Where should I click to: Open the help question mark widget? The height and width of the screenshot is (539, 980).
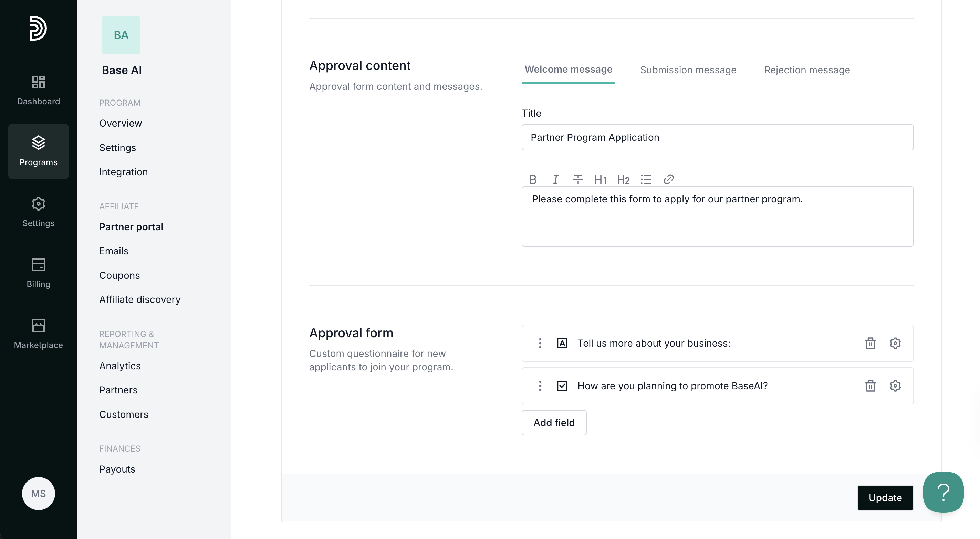coord(943,492)
